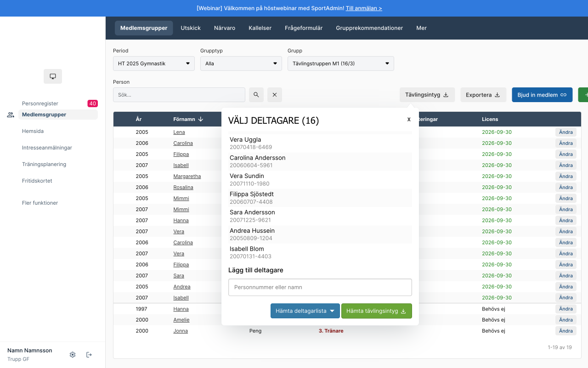The image size is (588, 368).
Task: Select participant Filippa Sjöstedt
Action: pyautogui.click(x=320, y=198)
